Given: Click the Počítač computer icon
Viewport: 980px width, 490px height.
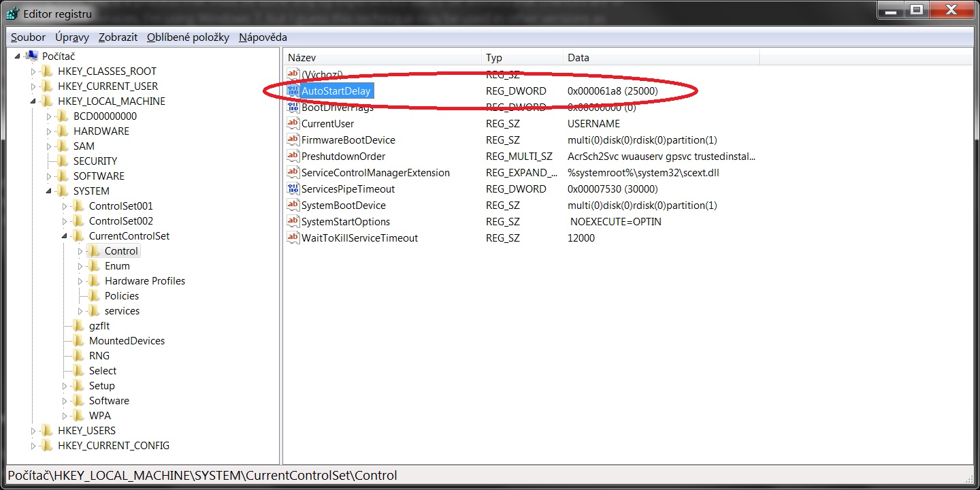Looking at the screenshot, I should [31, 56].
